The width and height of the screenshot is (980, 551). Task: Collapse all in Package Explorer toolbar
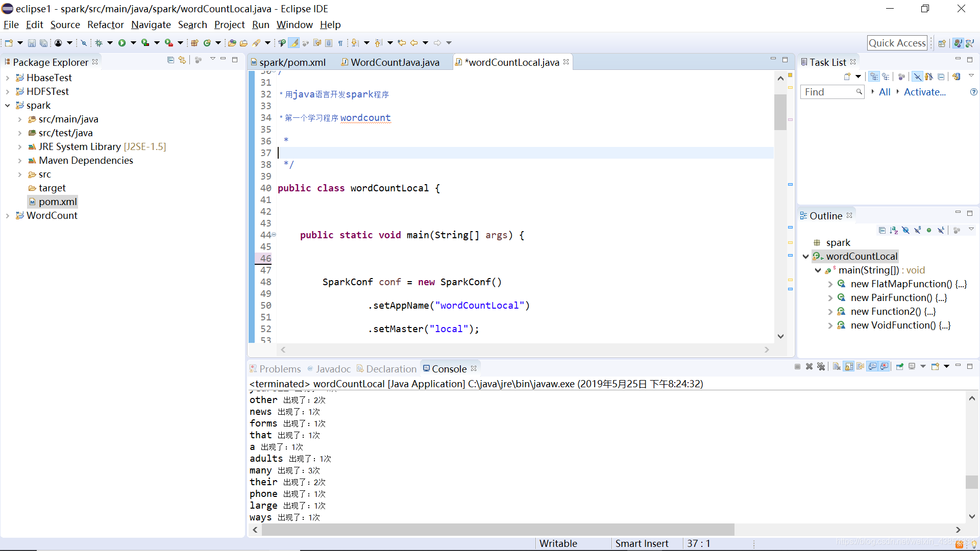[x=170, y=60]
